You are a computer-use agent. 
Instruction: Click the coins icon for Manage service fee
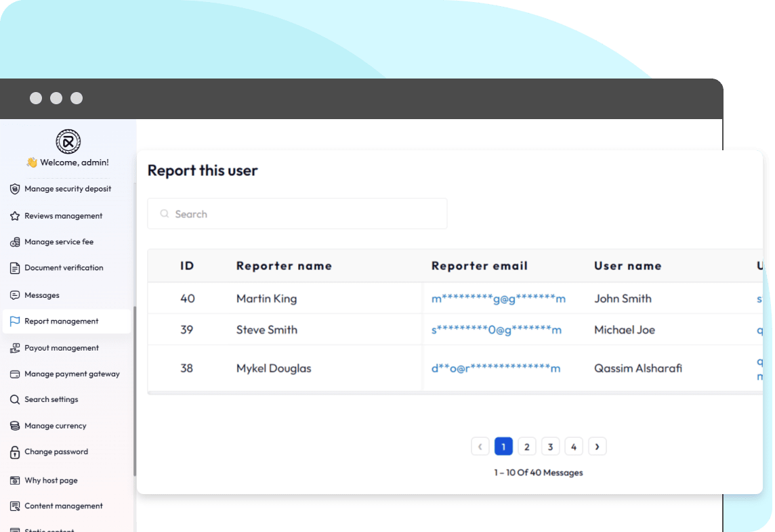click(15, 242)
